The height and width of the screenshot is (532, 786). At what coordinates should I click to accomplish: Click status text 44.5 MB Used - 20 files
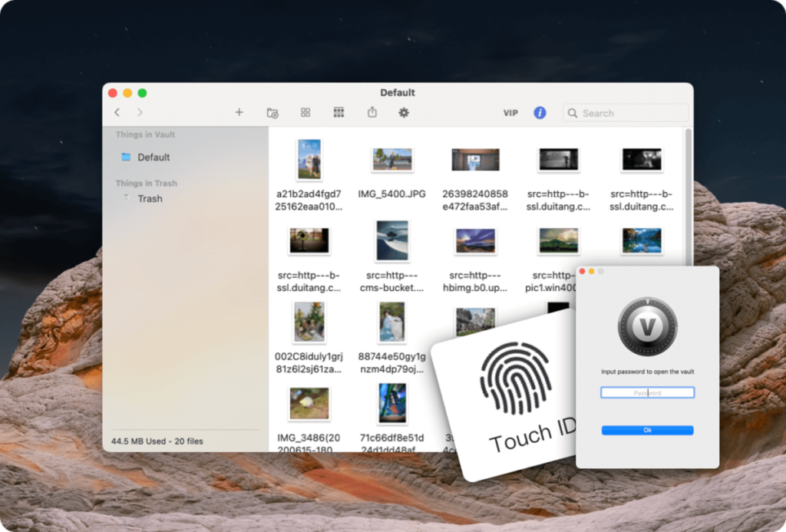[x=157, y=441]
